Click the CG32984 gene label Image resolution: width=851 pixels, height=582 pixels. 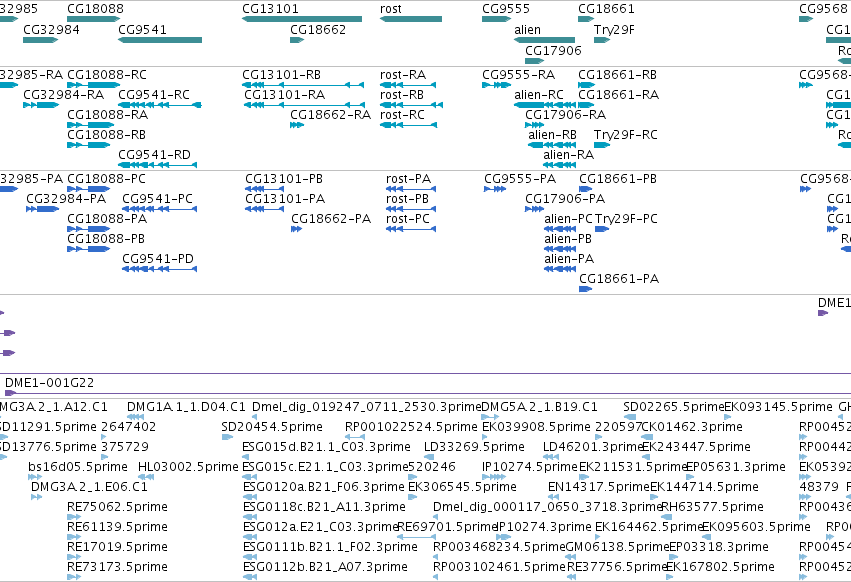tap(51, 29)
